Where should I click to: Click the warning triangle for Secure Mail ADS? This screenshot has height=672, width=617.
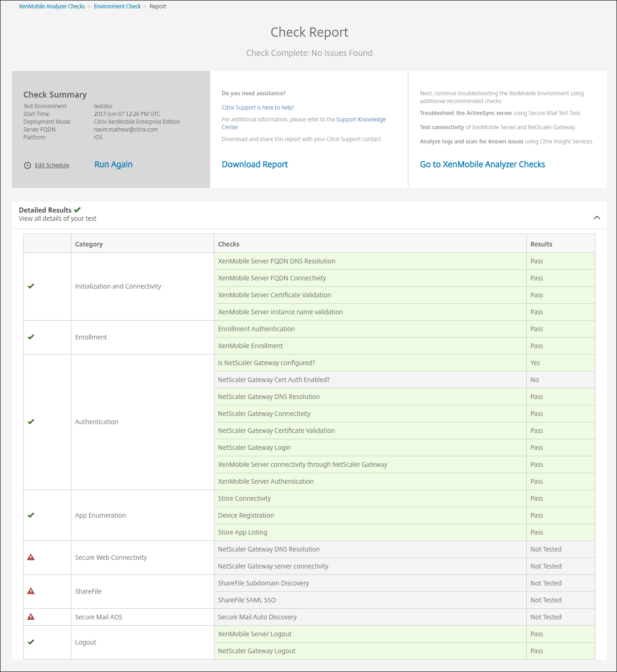point(31,617)
